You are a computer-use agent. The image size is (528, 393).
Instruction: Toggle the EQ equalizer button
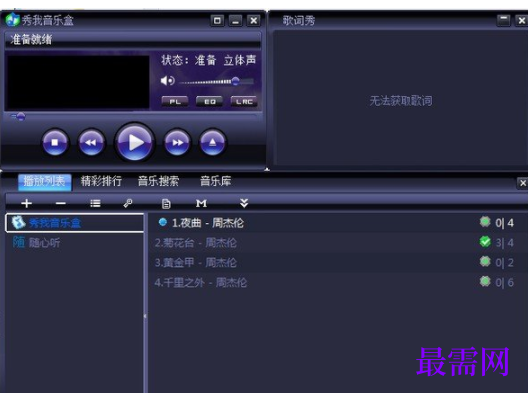pos(209,101)
